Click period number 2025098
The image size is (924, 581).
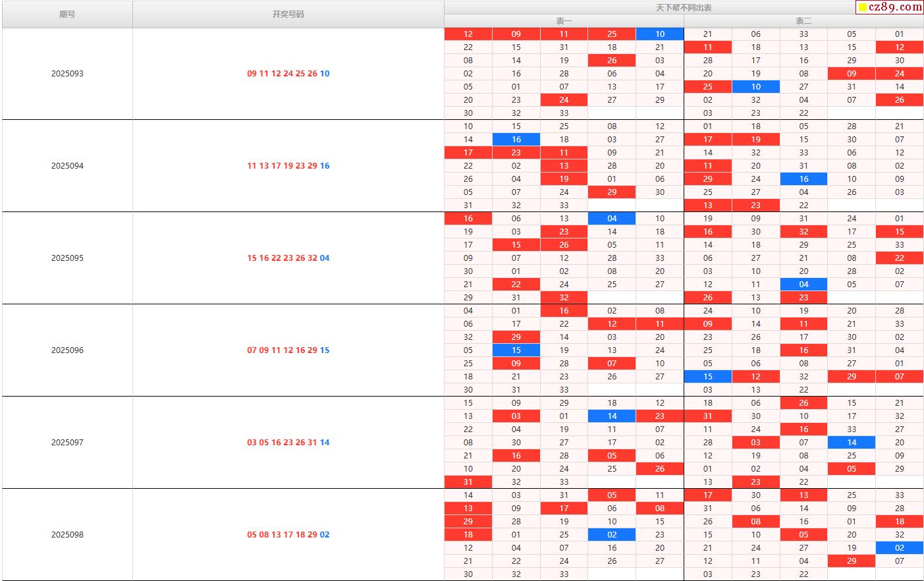[67, 534]
